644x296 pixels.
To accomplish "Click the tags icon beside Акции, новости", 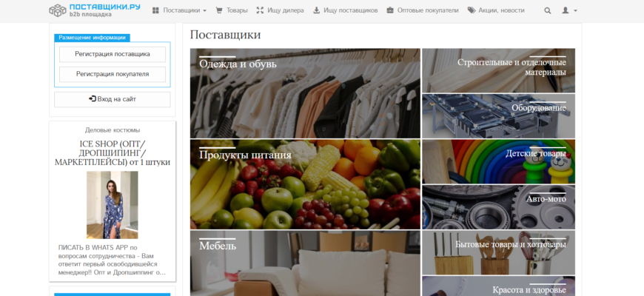I will click(472, 10).
